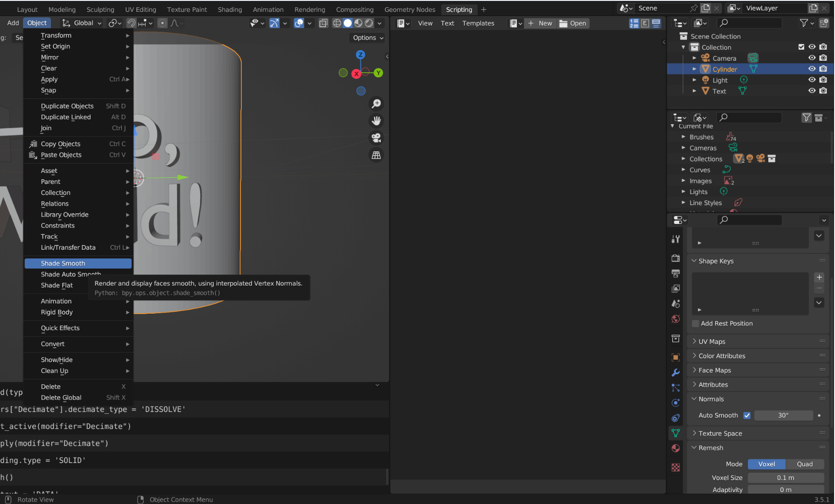
Task: Expand Cylinder tree item arrow
Action: (x=694, y=69)
